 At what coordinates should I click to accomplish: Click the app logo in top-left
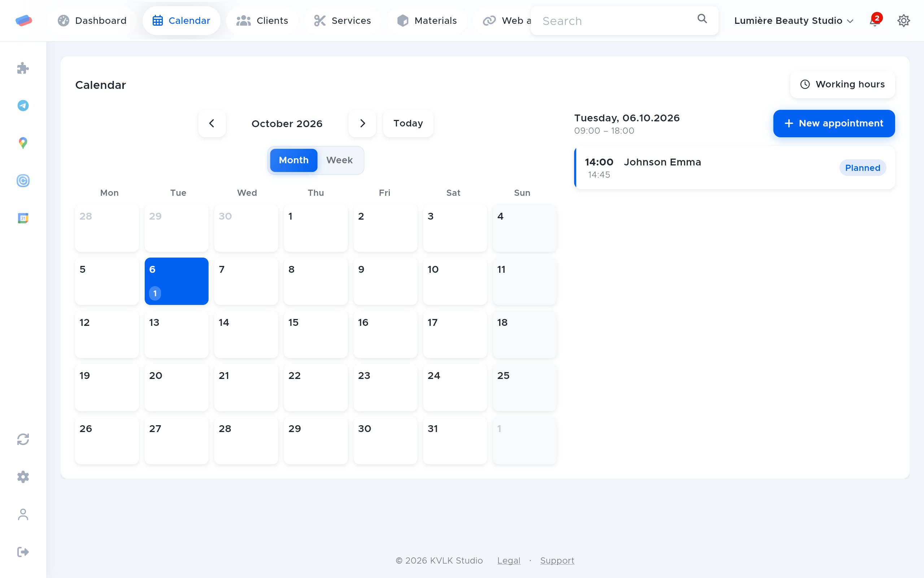coord(24,20)
